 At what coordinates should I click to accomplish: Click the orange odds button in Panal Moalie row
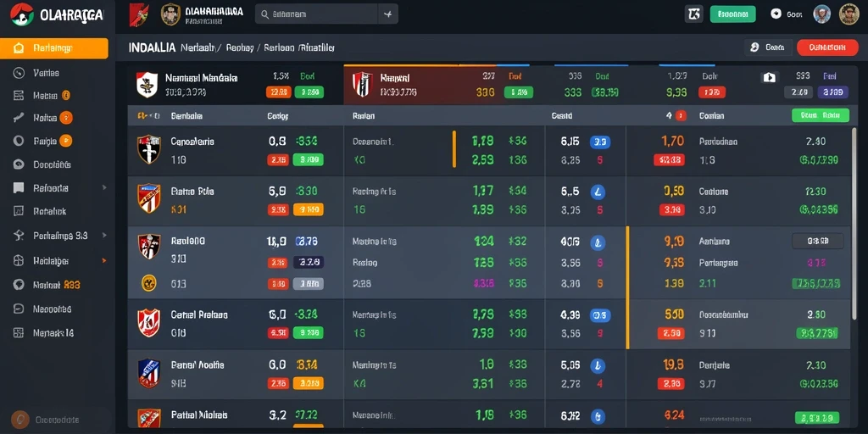point(309,383)
